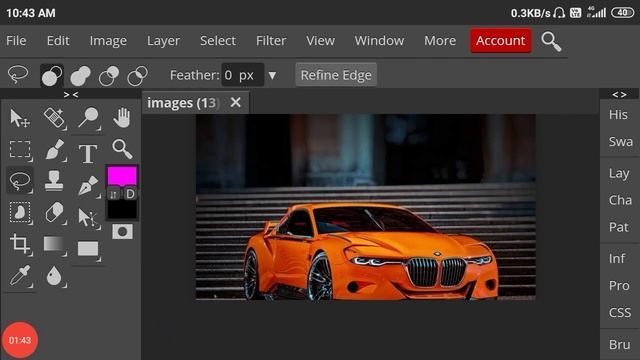Choose Intersect selection mode

click(137, 75)
